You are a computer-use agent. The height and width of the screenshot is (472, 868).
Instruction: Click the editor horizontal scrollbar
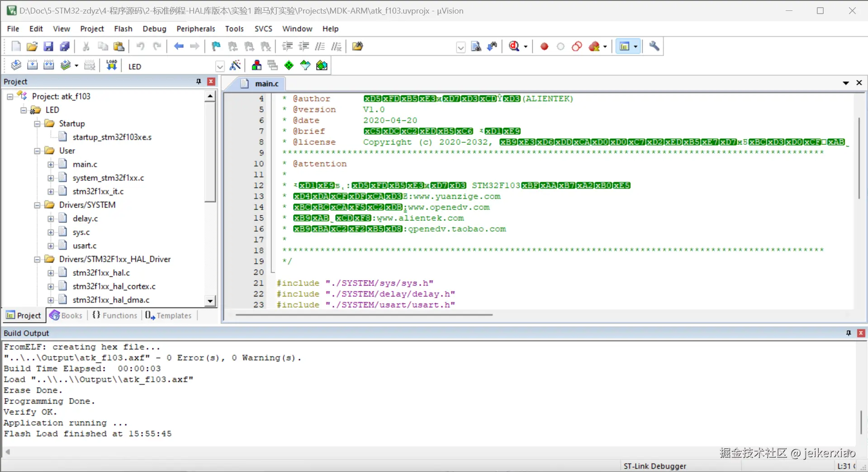(x=364, y=315)
